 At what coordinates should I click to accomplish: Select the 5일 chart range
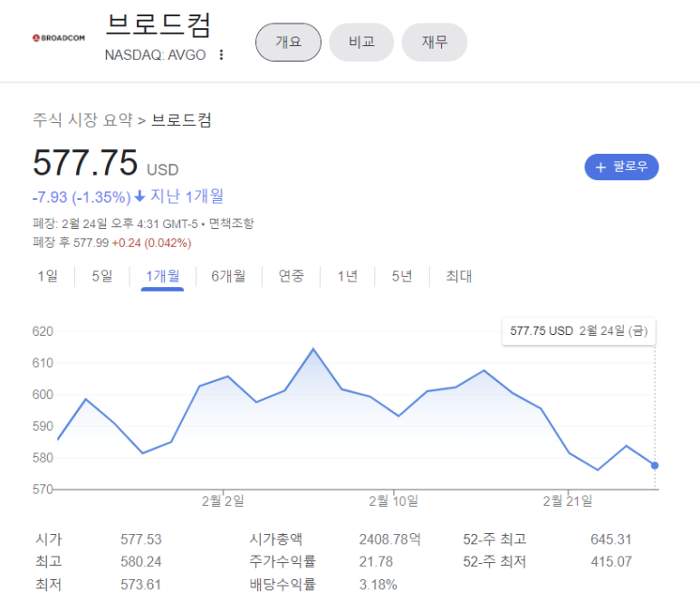tap(102, 276)
